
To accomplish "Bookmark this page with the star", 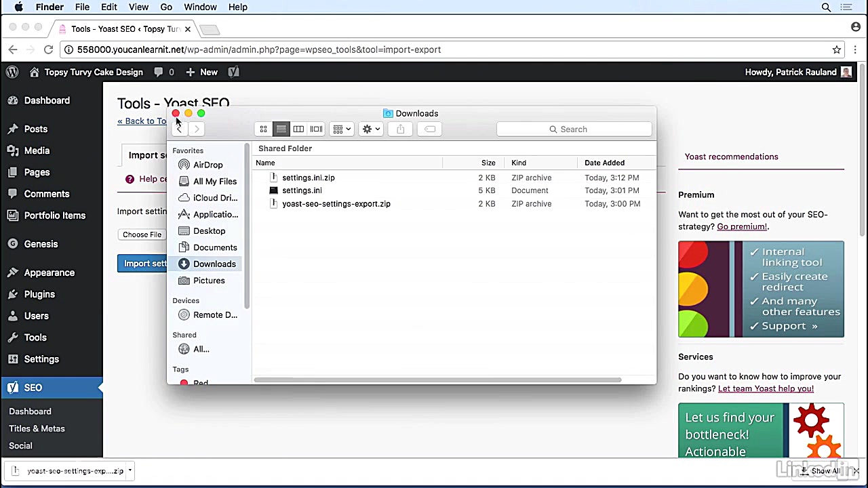I will click(x=837, y=49).
